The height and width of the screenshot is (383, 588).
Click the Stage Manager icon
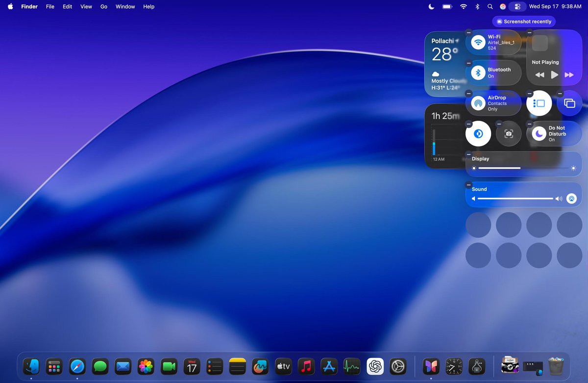(x=539, y=103)
